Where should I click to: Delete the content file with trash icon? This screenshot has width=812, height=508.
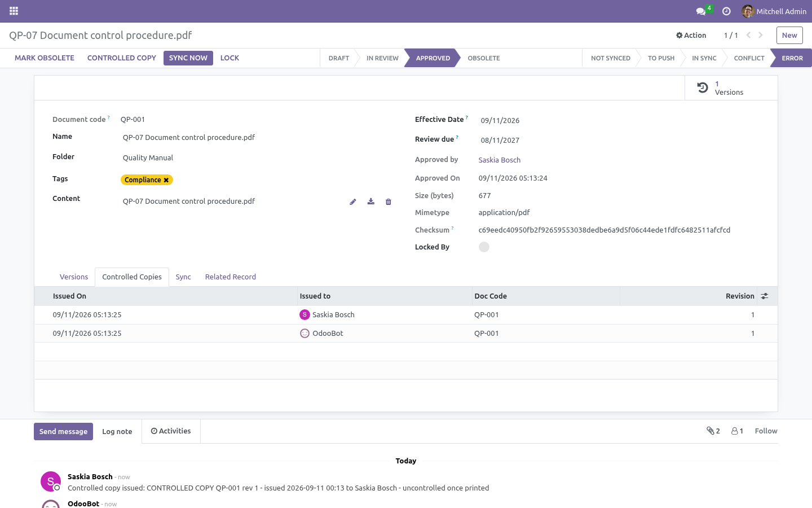[x=389, y=202]
